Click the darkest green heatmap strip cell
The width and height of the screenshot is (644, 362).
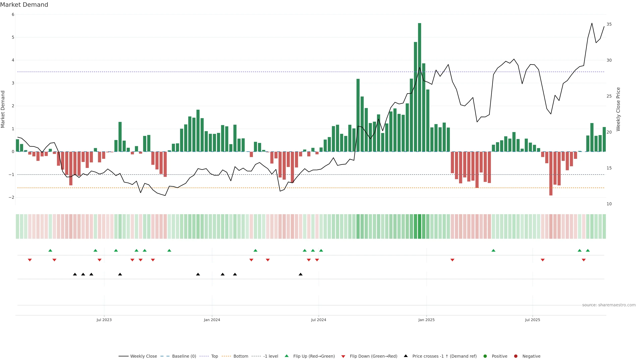pos(419,226)
